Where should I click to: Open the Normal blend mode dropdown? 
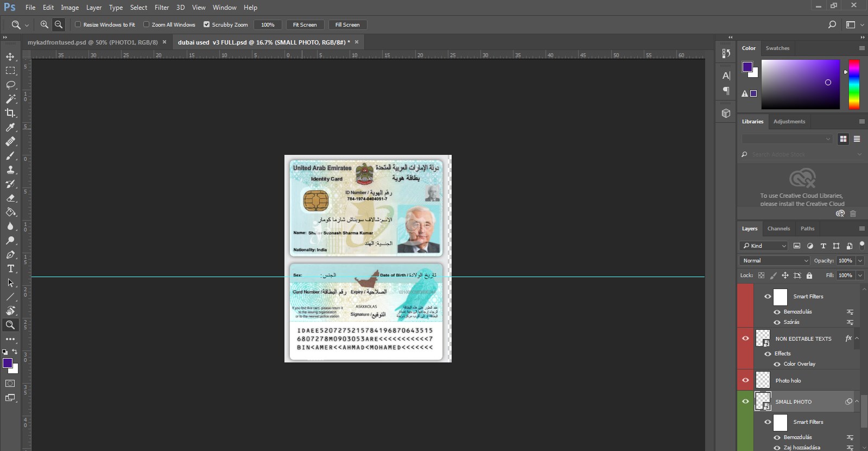click(x=775, y=261)
